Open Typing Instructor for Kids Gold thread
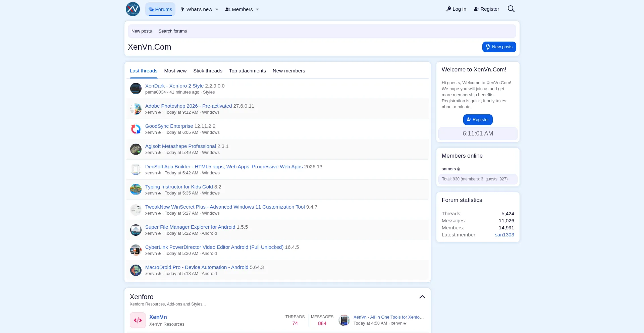 [x=179, y=187]
